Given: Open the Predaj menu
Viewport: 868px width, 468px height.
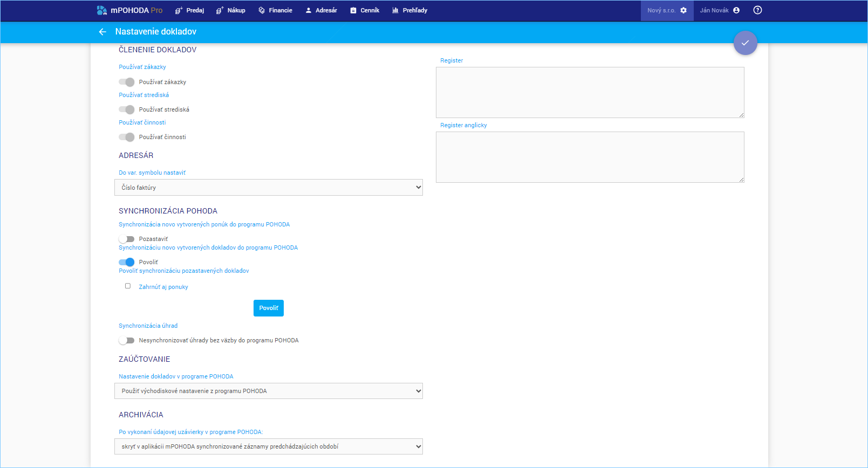Looking at the screenshot, I should (189, 10).
